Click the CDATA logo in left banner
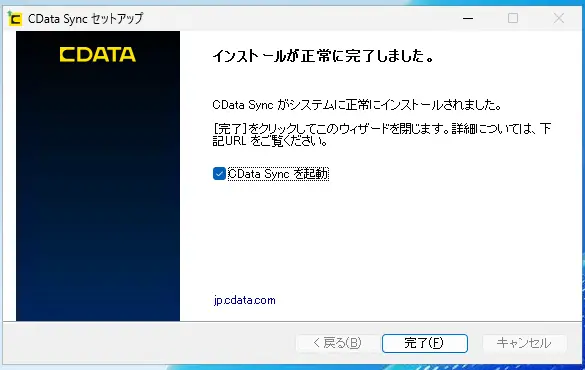This screenshot has height=370, width=585. [98, 54]
